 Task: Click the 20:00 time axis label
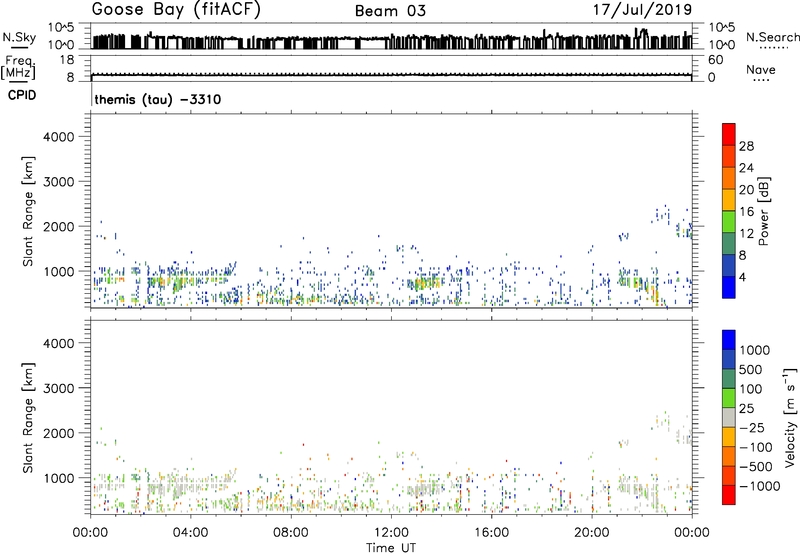[592, 533]
